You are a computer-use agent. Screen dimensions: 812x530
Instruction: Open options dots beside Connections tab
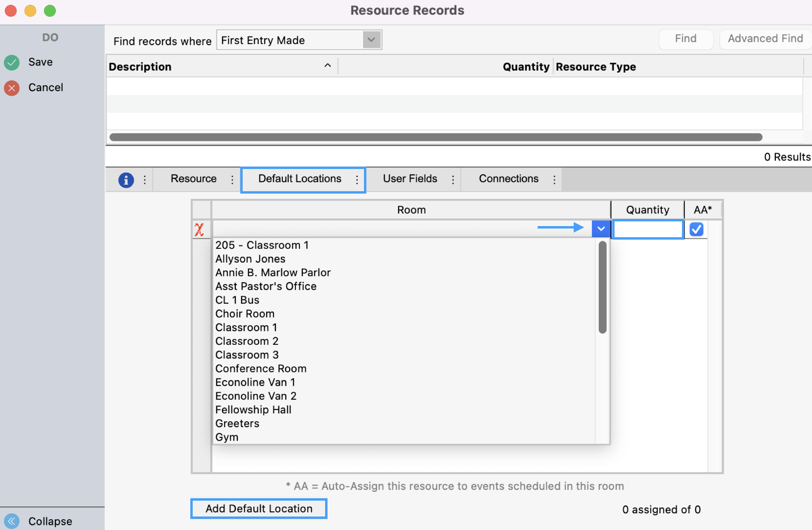[x=554, y=180]
